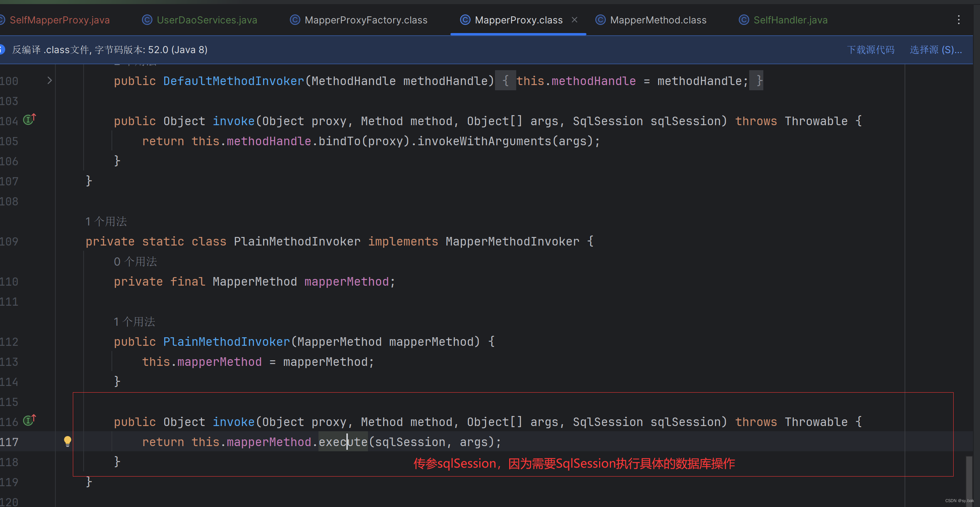Image resolution: width=980 pixels, height=507 pixels.
Task: Click the '0 个用法' hint above mapperMethod field
Action: pos(135,262)
